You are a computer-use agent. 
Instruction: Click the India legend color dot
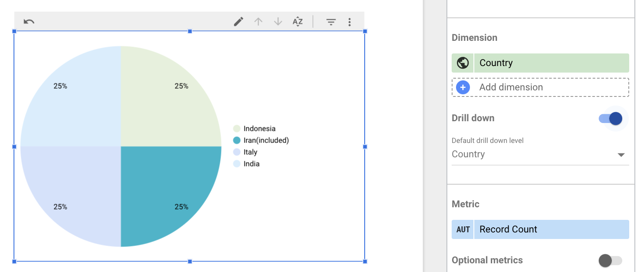tap(237, 164)
